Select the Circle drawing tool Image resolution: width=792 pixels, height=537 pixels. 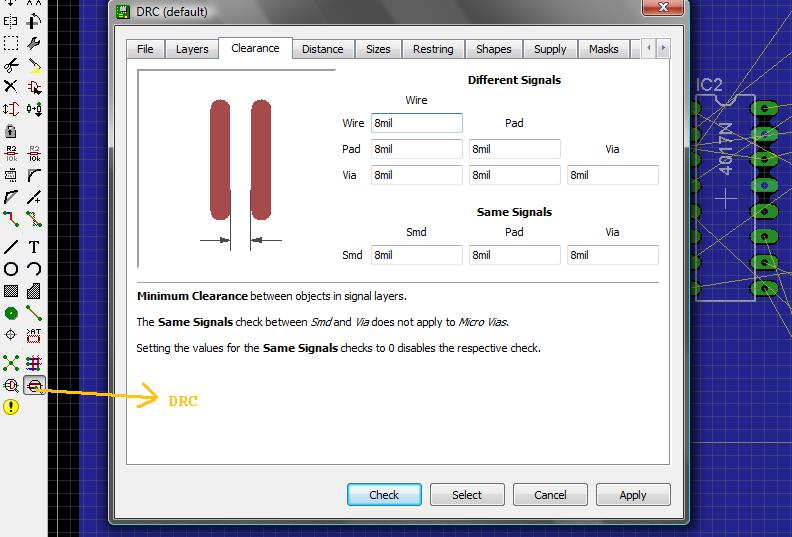[x=11, y=269]
